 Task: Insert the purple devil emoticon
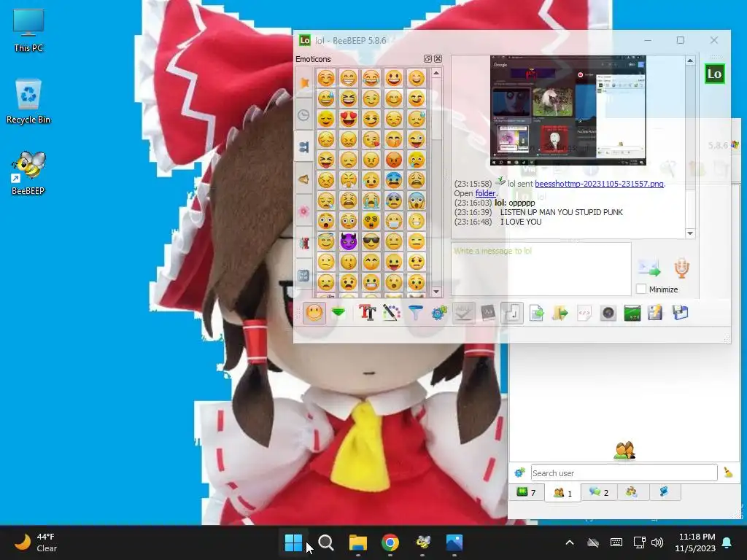(x=348, y=241)
